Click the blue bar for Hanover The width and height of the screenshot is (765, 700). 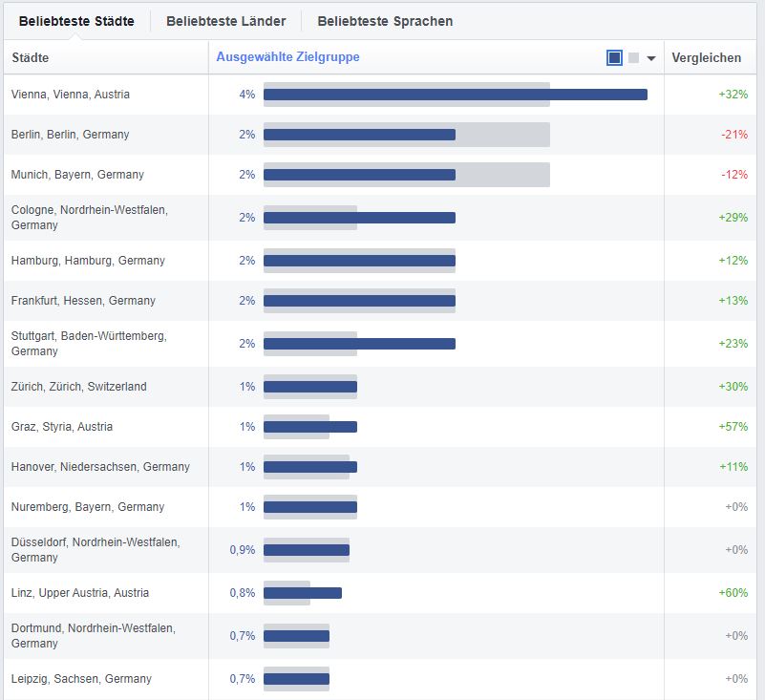(310, 467)
